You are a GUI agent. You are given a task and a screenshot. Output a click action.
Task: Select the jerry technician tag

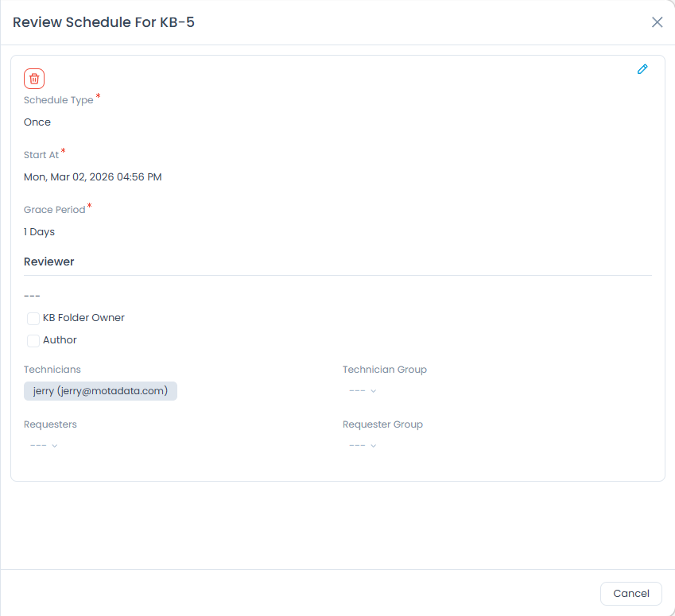100,391
